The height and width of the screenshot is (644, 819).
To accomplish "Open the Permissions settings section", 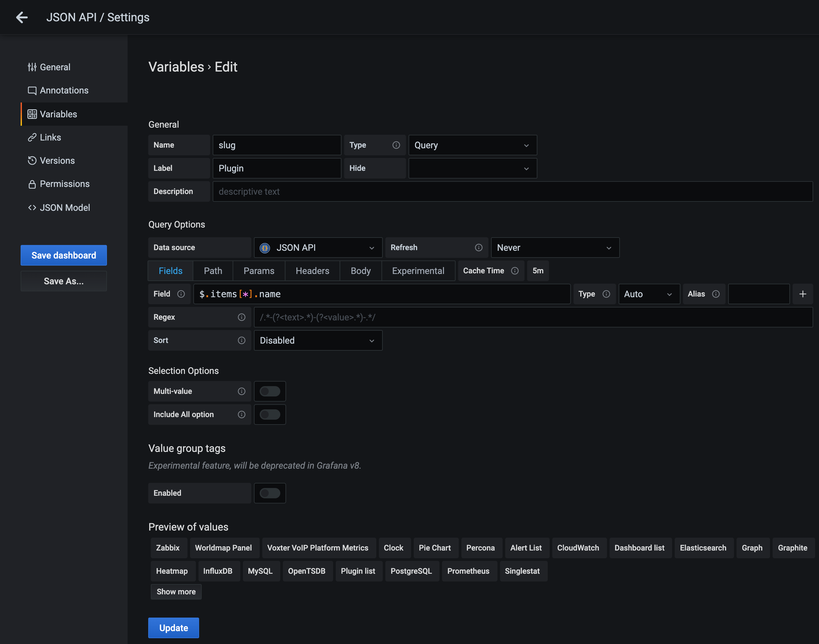I will [64, 184].
